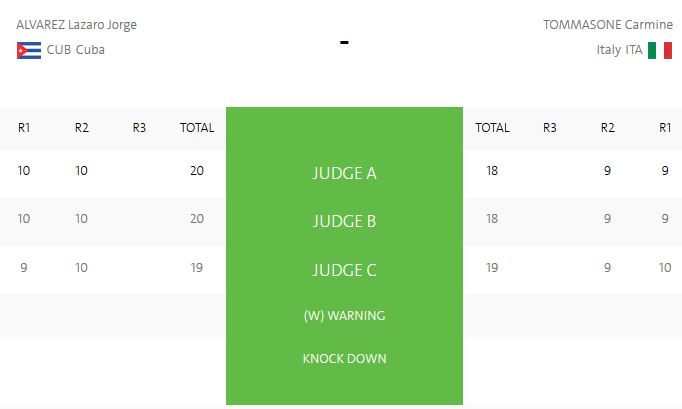Select the KNOCK DOWN row label

(x=344, y=358)
